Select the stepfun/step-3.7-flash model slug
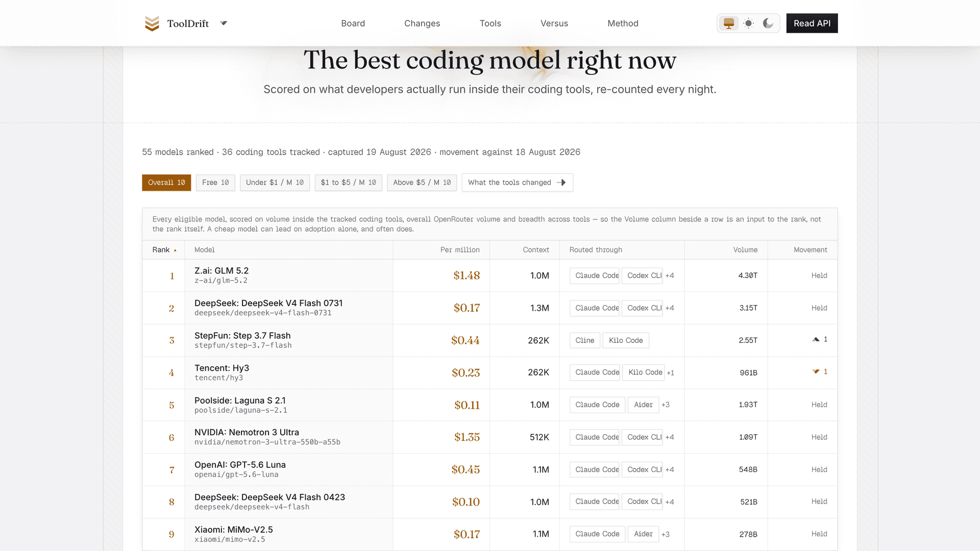The width and height of the screenshot is (980, 551). (x=243, y=345)
